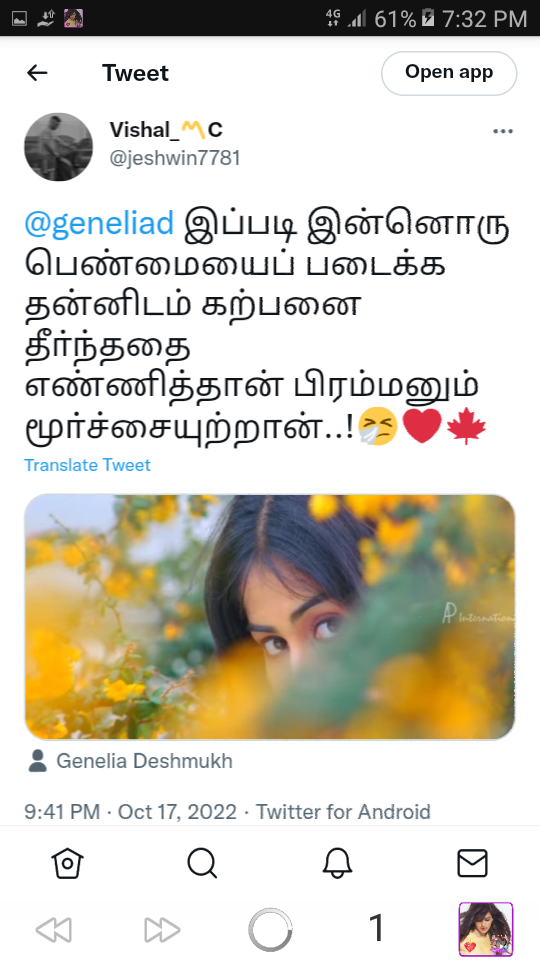The height and width of the screenshot is (960, 540).
Task: Tap browser forward arrow
Action: [x=162, y=930]
